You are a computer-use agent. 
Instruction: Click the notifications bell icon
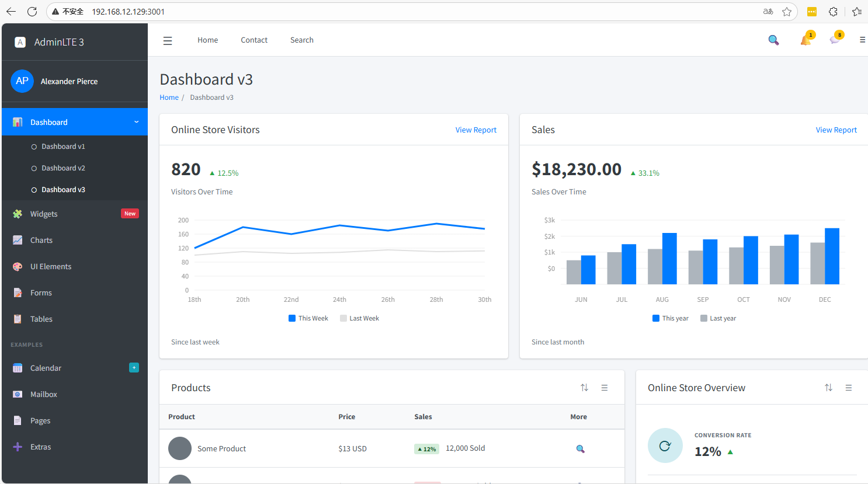pyautogui.click(x=806, y=40)
